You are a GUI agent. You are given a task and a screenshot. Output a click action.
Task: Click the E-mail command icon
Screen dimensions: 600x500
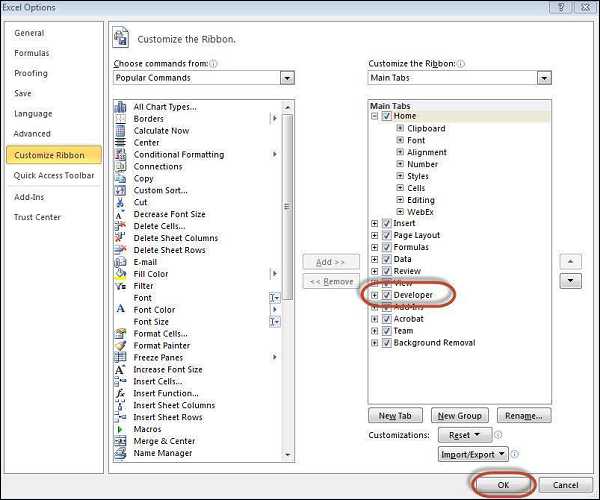pyautogui.click(x=120, y=262)
